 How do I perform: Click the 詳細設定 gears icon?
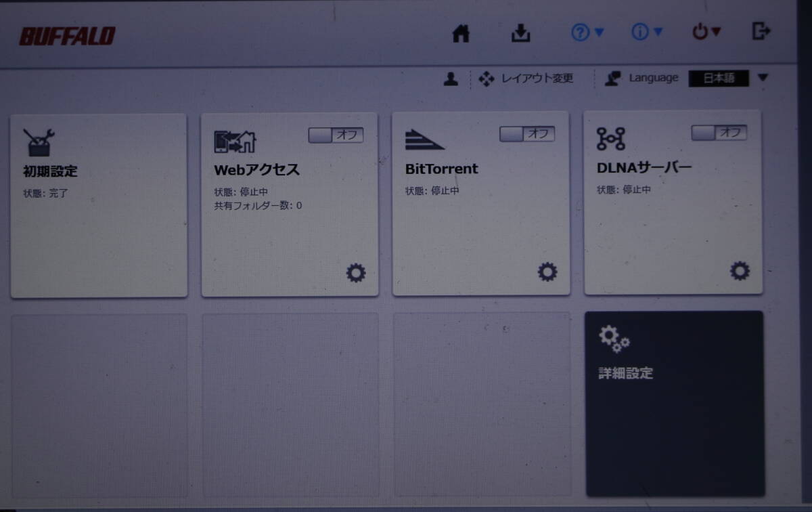(614, 339)
